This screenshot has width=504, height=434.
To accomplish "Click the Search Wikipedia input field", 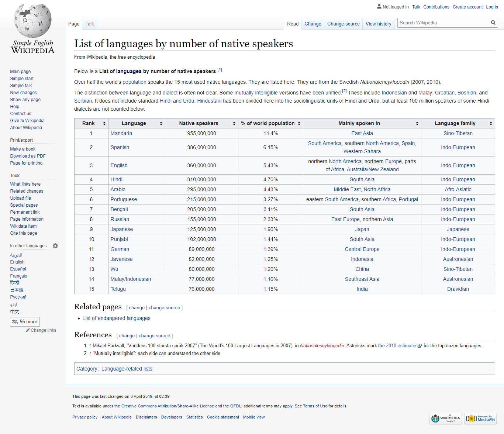I will (x=444, y=23).
